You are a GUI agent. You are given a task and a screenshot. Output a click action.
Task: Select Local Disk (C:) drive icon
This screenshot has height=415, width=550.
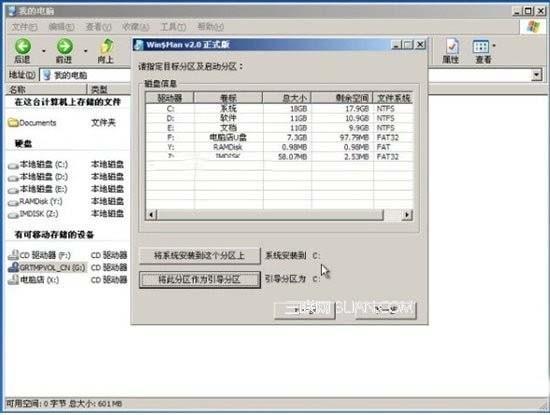tap(13, 165)
